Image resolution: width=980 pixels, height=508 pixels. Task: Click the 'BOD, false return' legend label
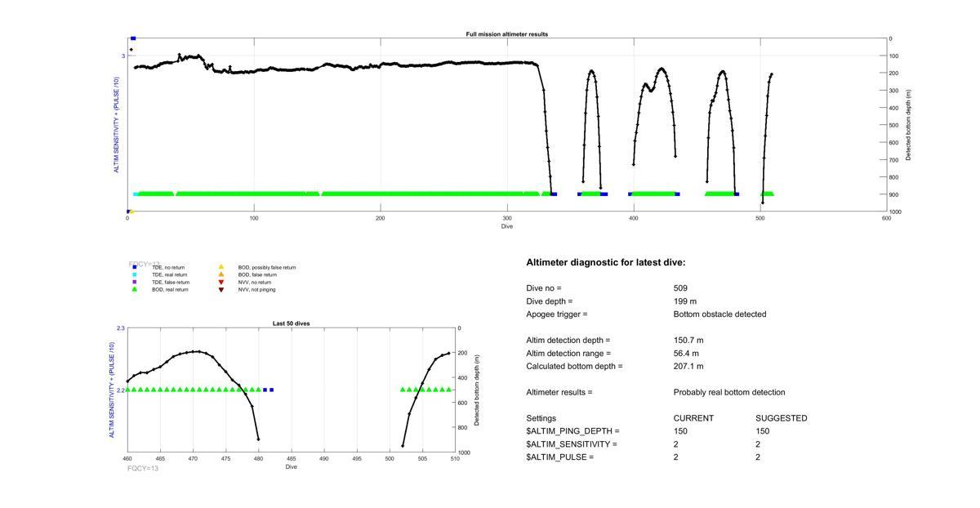click(x=257, y=274)
